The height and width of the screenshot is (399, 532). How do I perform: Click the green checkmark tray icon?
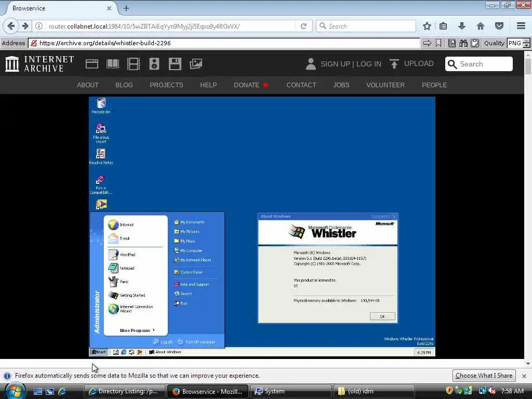[x=459, y=391]
